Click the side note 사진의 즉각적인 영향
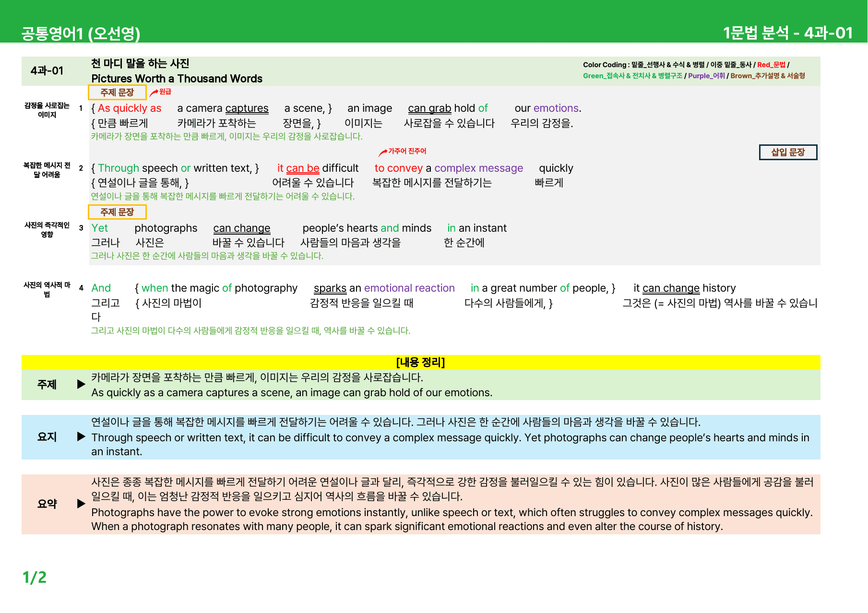 pos(47,230)
